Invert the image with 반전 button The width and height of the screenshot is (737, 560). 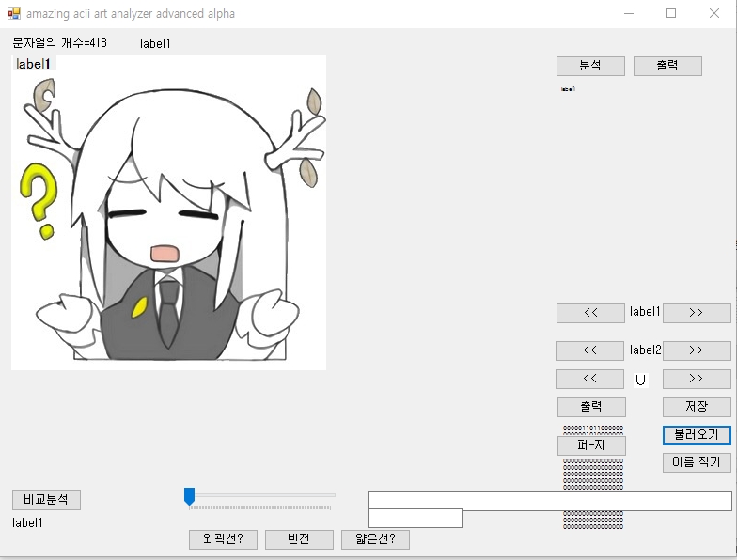coord(299,539)
